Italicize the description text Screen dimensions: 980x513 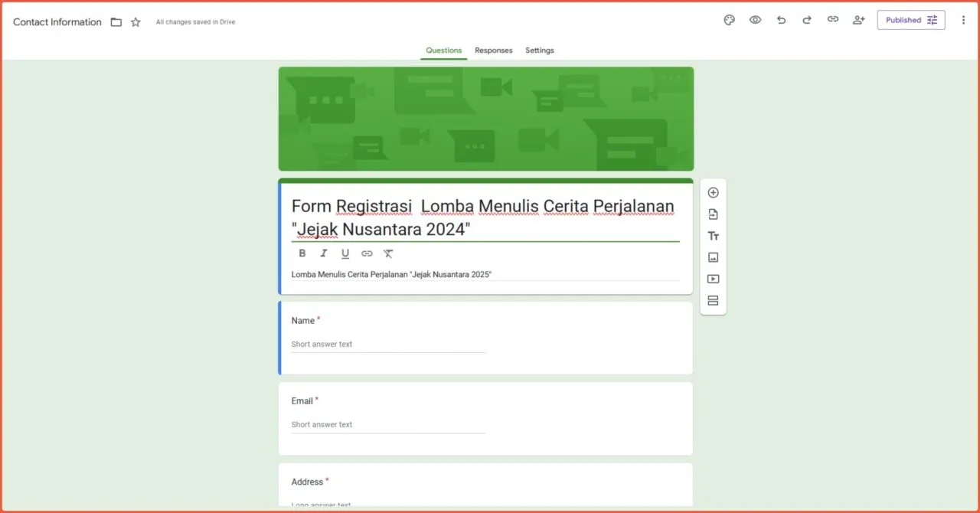pyautogui.click(x=324, y=253)
